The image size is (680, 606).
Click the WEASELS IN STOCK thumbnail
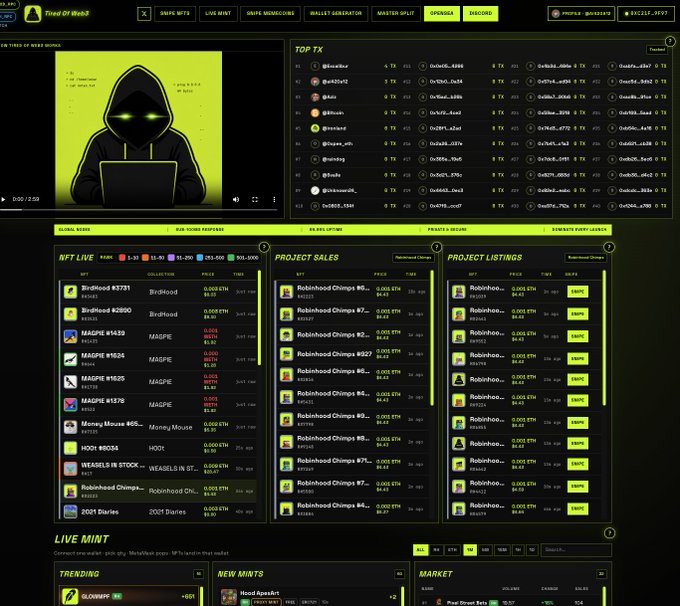[70, 468]
